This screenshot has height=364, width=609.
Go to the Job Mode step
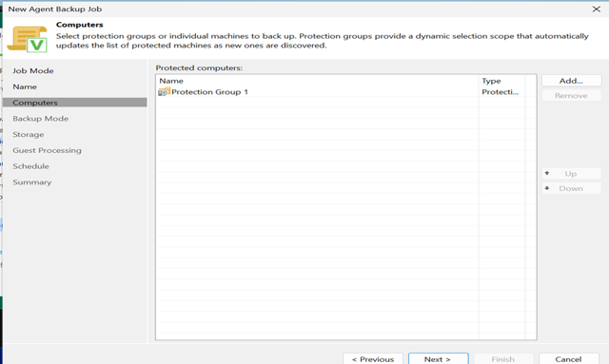[x=33, y=71]
